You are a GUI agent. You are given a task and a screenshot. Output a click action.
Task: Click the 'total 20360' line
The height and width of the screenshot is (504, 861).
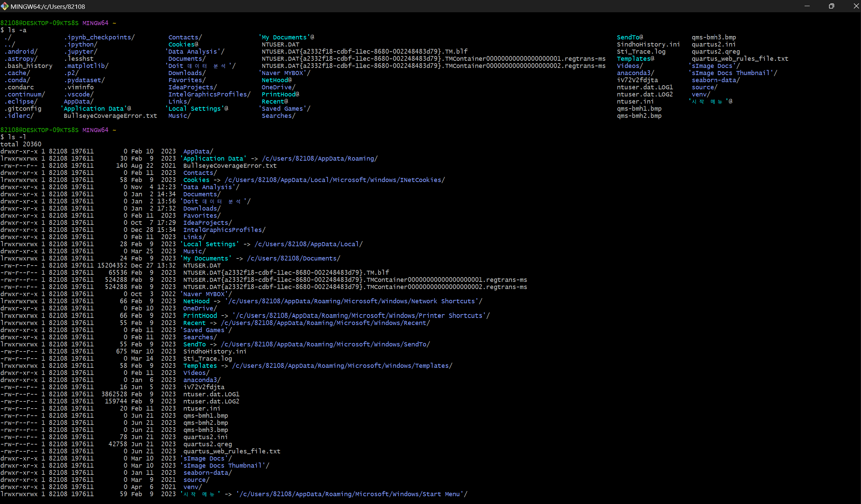point(20,144)
